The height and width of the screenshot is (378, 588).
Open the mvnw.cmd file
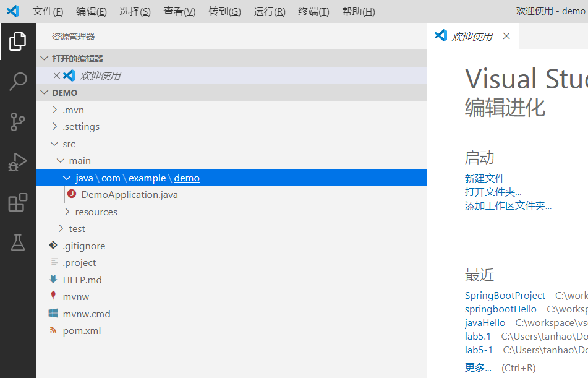click(87, 314)
